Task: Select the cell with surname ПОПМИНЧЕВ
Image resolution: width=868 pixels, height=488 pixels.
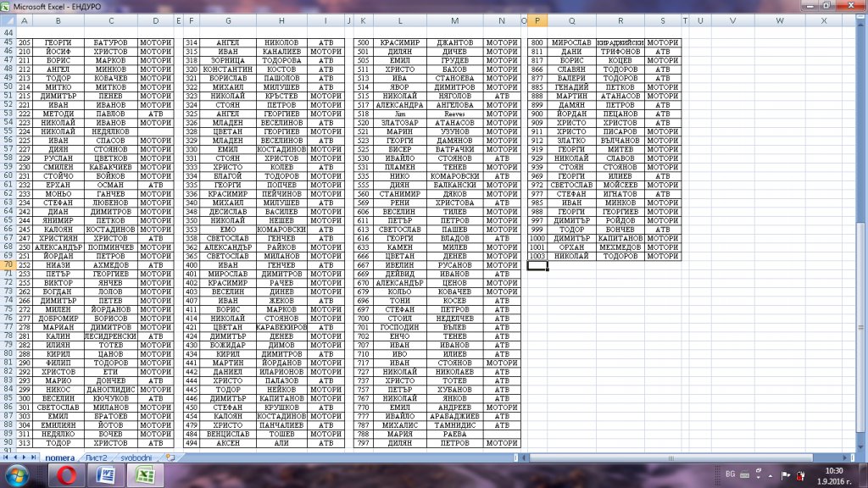Action: (x=111, y=247)
